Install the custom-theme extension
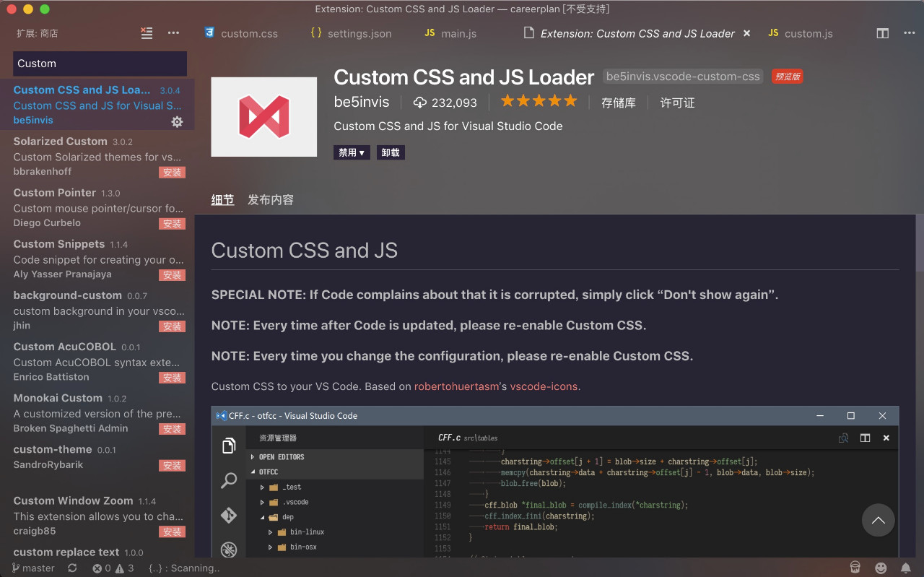The image size is (924, 577). click(x=173, y=466)
